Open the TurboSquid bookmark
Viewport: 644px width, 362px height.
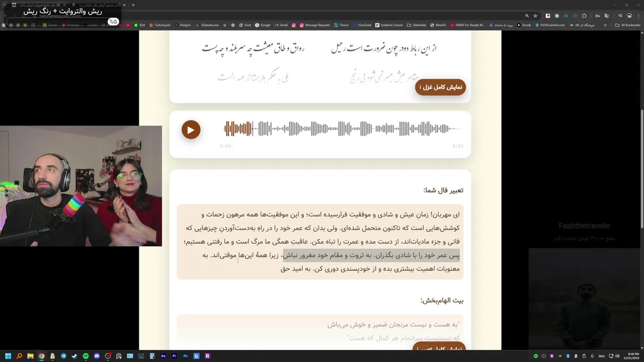(x=160, y=25)
